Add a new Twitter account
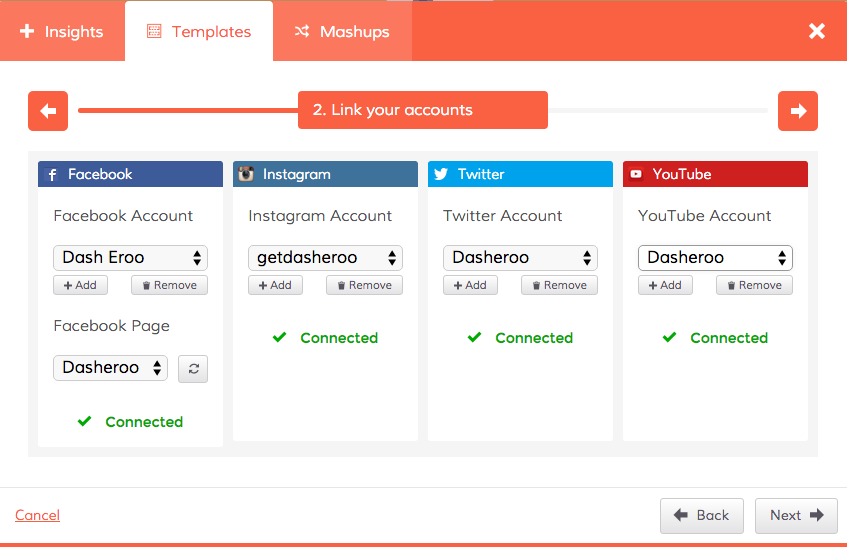 click(470, 285)
